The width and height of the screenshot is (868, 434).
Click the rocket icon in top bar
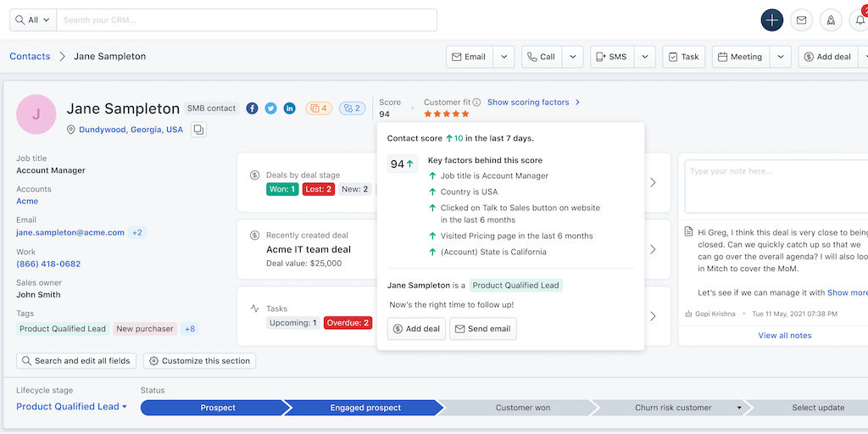click(830, 20)
